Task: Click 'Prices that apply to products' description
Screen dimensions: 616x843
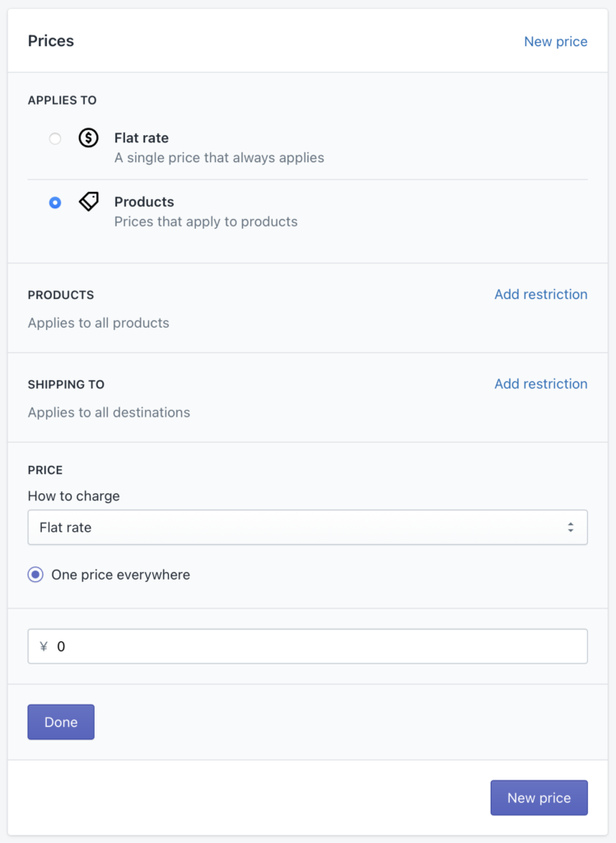Action: pyautogui.click(x=206, y=222)
